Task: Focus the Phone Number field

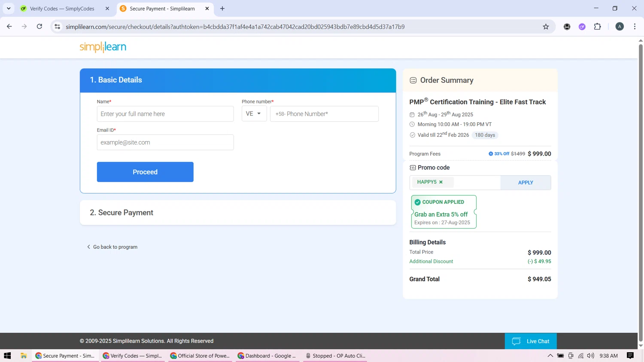Action: [x=324, y=114]
